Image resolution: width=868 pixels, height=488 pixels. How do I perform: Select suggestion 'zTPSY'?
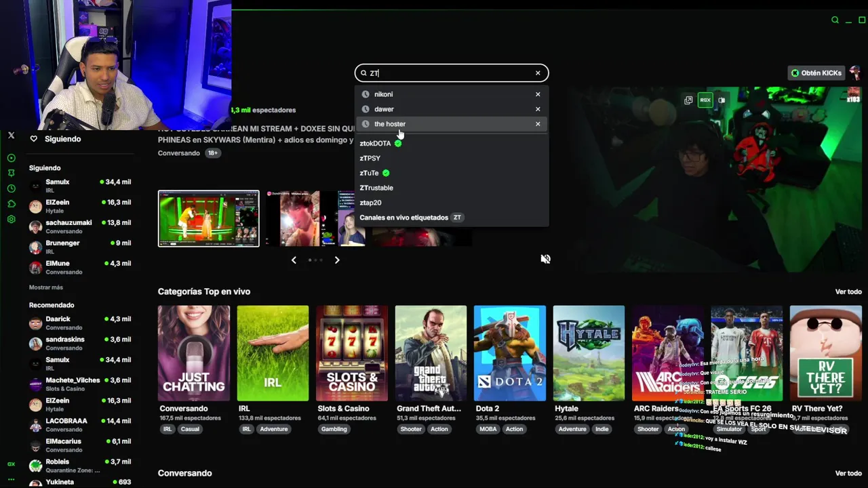point(370,159)
